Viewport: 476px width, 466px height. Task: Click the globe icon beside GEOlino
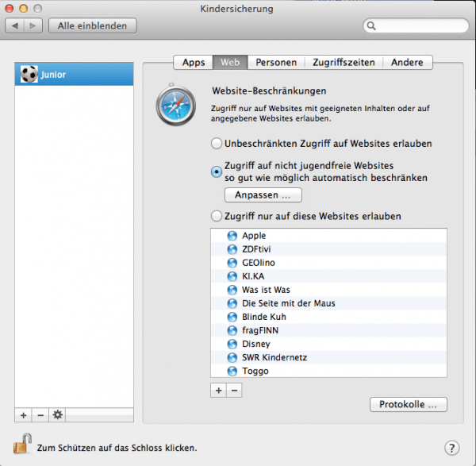(232, 263)
